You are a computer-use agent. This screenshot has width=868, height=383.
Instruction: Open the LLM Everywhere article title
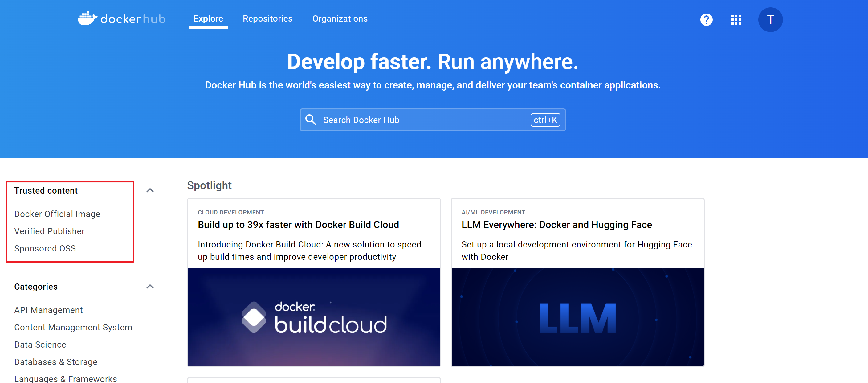(x=556, y=225)
